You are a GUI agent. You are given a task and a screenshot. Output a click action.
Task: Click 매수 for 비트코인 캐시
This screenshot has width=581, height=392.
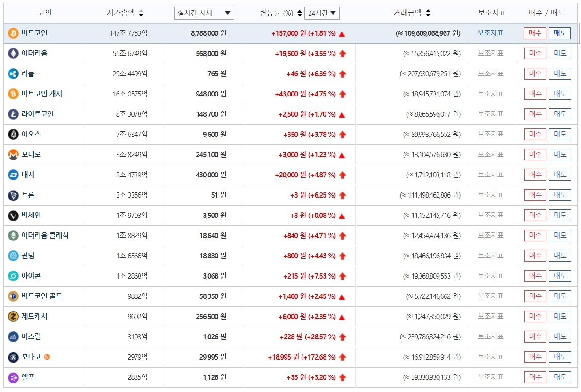(x=535, y=94)
